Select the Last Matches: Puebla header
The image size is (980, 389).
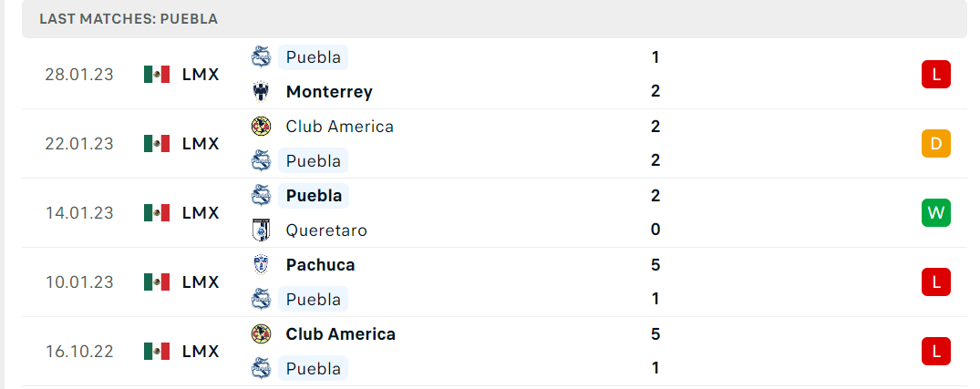pos(129,19)
